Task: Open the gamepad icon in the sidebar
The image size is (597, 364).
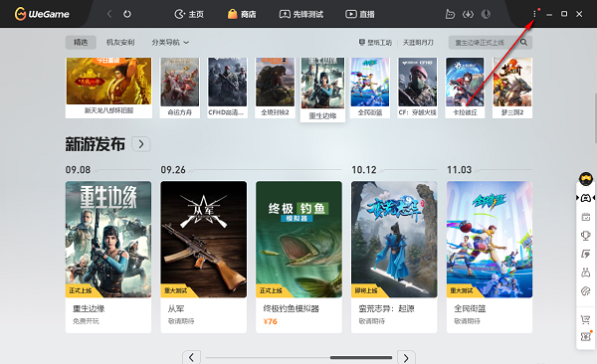Action: [x=586, y=198]
